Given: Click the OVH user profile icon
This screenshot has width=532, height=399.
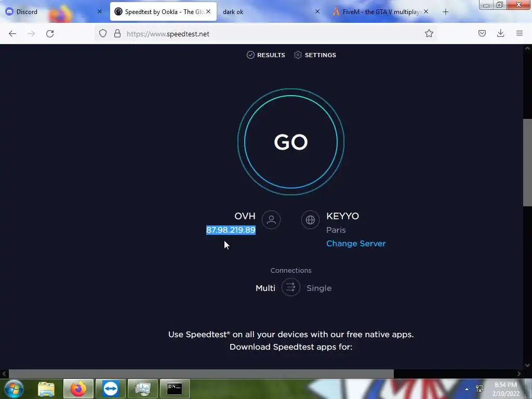Looking at the screenshot, I should point(271,220).
